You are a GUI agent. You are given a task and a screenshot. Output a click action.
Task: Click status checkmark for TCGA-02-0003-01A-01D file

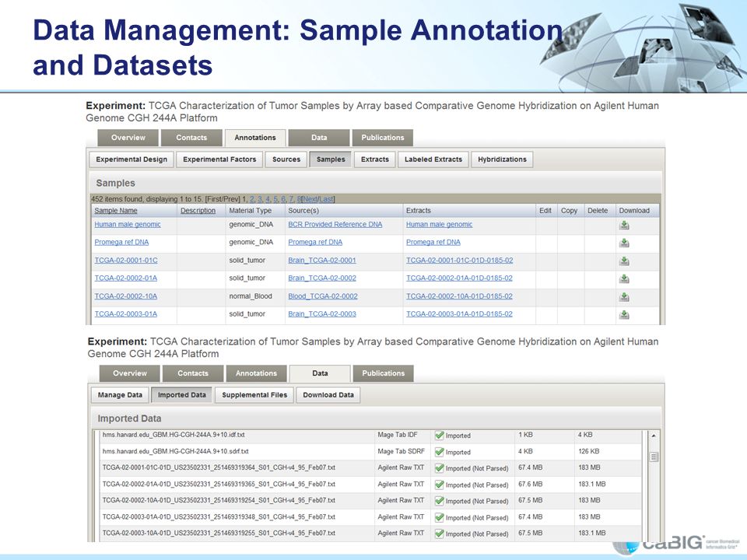pyautogui.click(x=439, y=518)
